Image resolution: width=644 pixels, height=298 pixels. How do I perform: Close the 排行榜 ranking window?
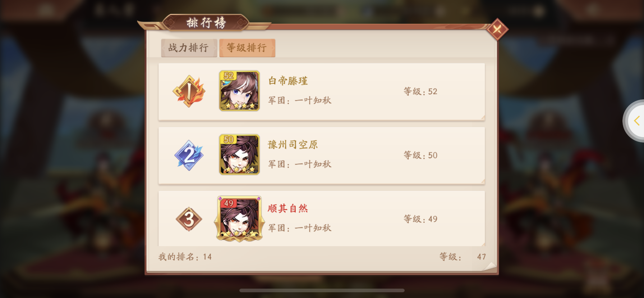click(x=497, y=29)
